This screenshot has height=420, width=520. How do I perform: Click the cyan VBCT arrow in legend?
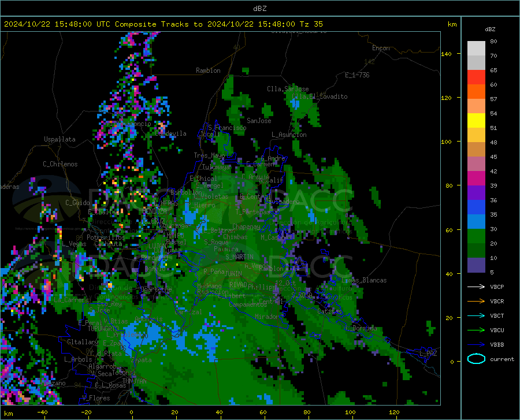click(476, 315)
